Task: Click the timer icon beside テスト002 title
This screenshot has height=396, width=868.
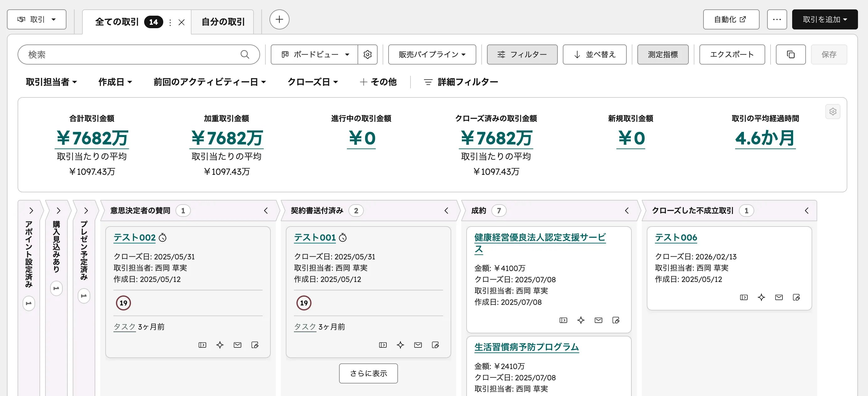Action: [x=163, y=237]
